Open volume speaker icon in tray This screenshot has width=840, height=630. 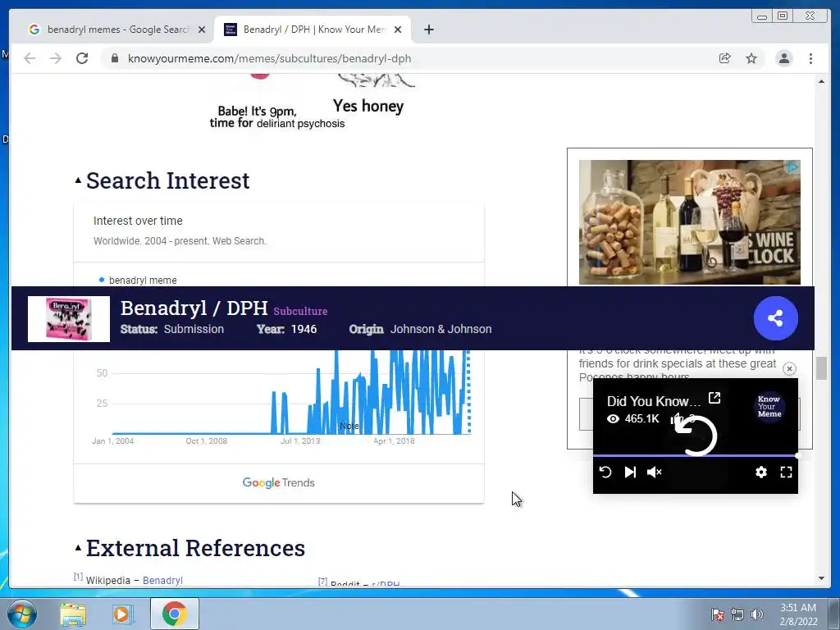point(756,614)
